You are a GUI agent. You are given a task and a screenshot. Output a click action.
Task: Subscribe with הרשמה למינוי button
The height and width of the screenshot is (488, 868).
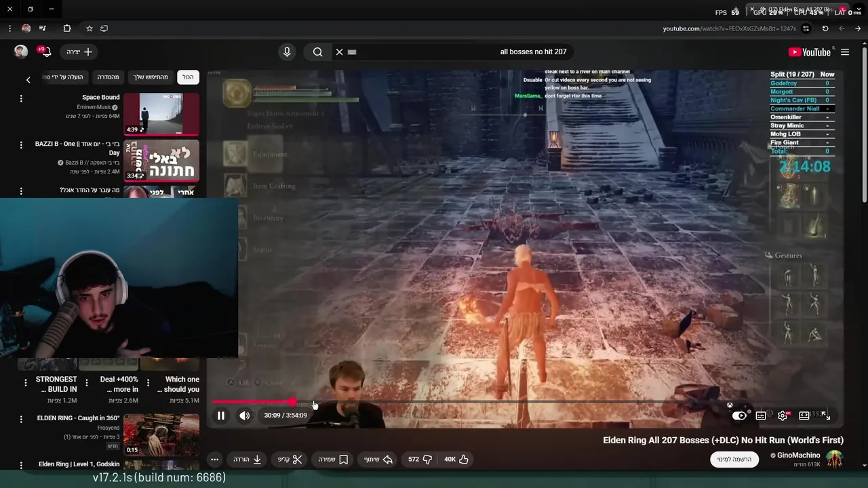click(734, 460)
